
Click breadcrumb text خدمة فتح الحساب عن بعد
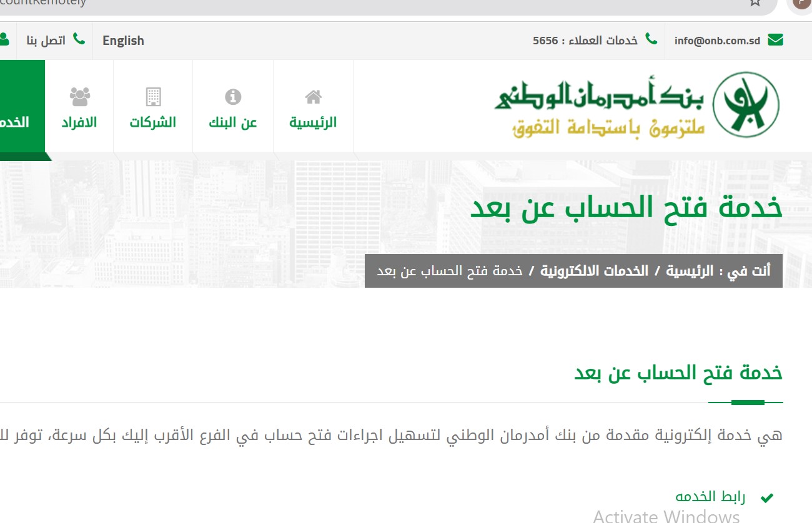[450, 271]
